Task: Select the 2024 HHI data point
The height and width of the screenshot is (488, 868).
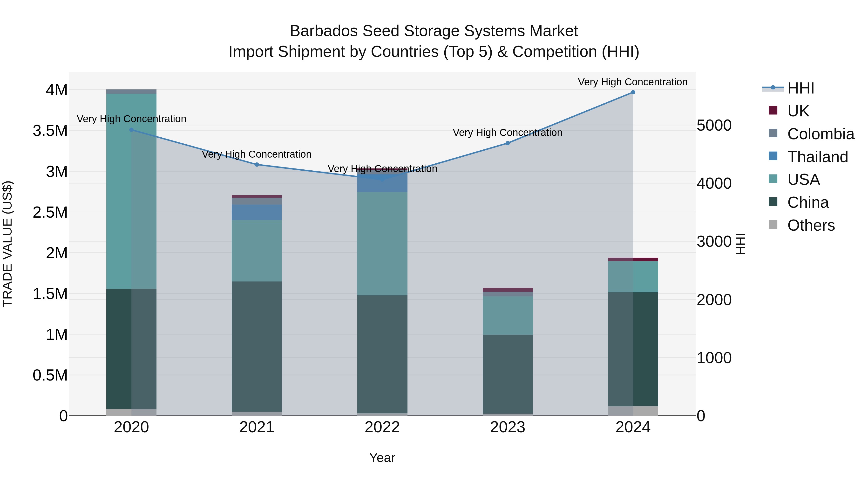Action: pos(633,92)
